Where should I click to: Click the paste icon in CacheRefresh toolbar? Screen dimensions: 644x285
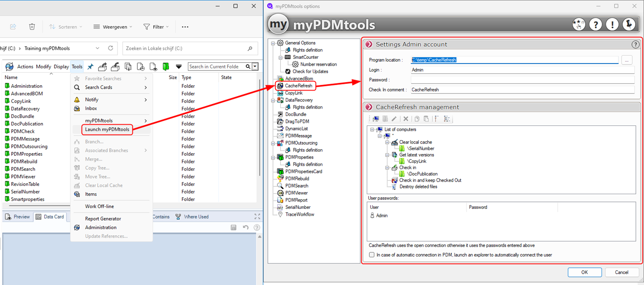pyautogui.click(x=426, y=119)
